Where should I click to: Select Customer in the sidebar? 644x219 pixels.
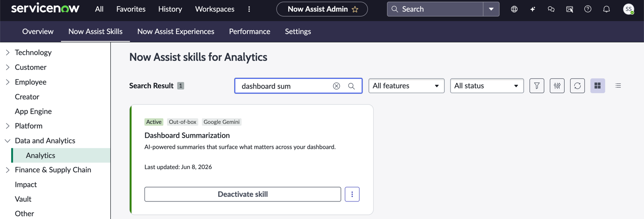coord(30,67)
